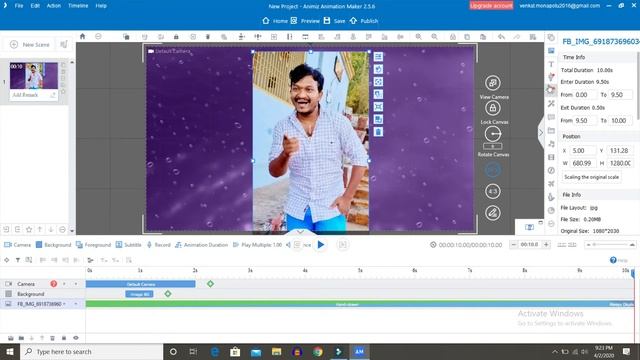The image size is (640, 360).
Task: Select the 4:3 aspect ratio button
Action: pos(493,191)
